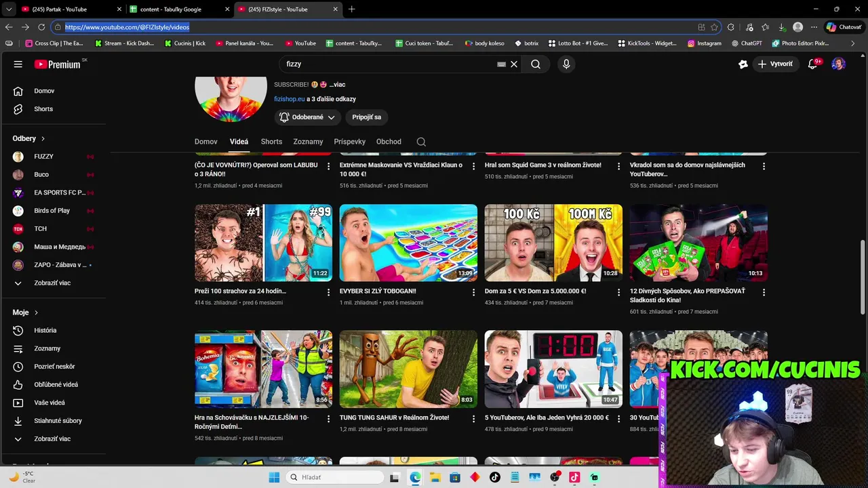Switch to channel Shorts tab
Screen dimensions: 868x488
point(271,142)
